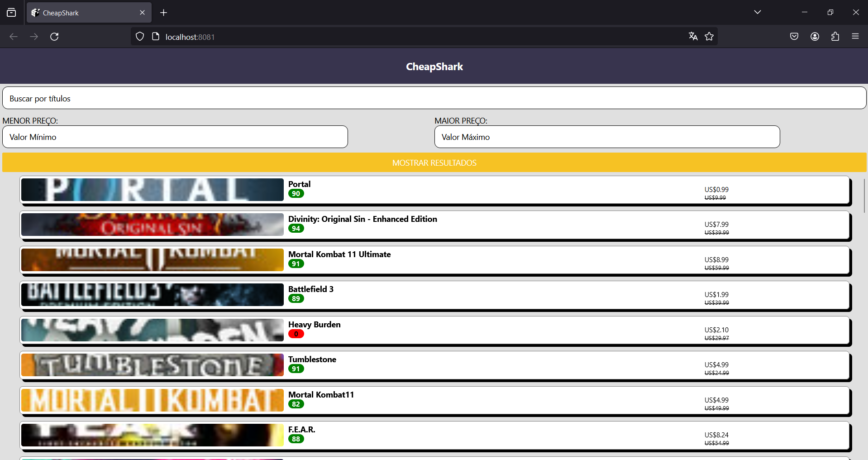Click the Mortal Kombat 11 Ultimate banner
Screen dimensions: 868x460
click(153, 260)
